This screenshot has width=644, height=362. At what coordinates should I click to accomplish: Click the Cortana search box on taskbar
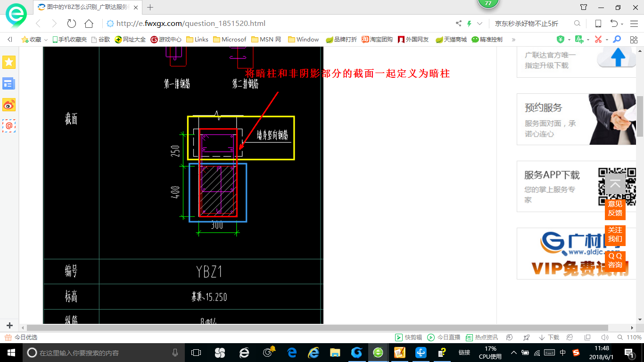click(x=103, y=353)
